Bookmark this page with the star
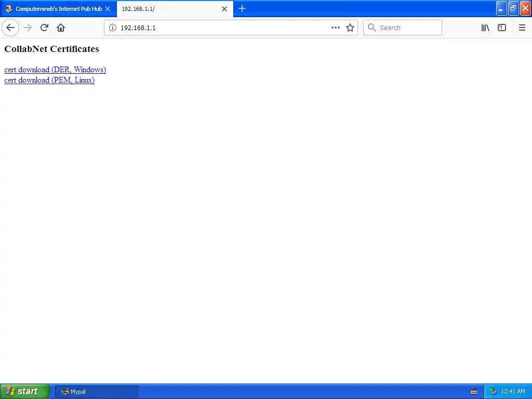532x399 pixels. tap(350, 28)
